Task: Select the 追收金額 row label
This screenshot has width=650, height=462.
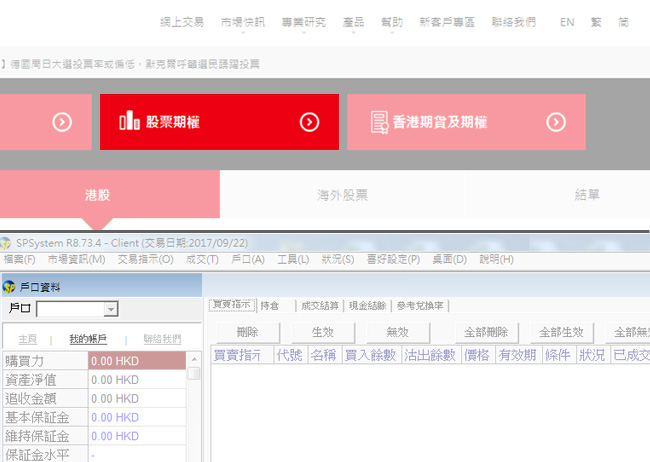Action: [x=45, y=399]
